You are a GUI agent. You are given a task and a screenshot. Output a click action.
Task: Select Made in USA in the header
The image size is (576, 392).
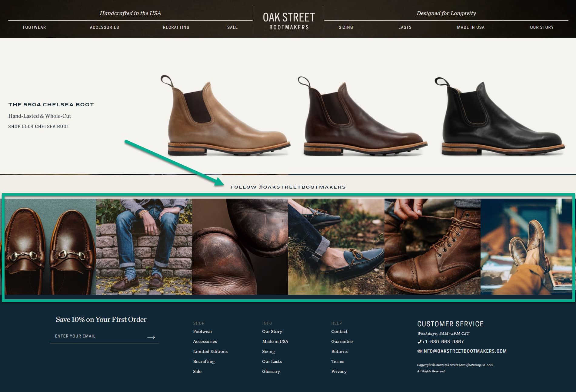[x=471, y=27]
